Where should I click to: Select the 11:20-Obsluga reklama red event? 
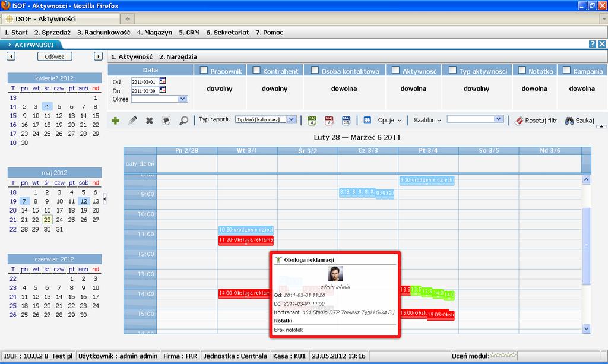click(x=246, y=240)
